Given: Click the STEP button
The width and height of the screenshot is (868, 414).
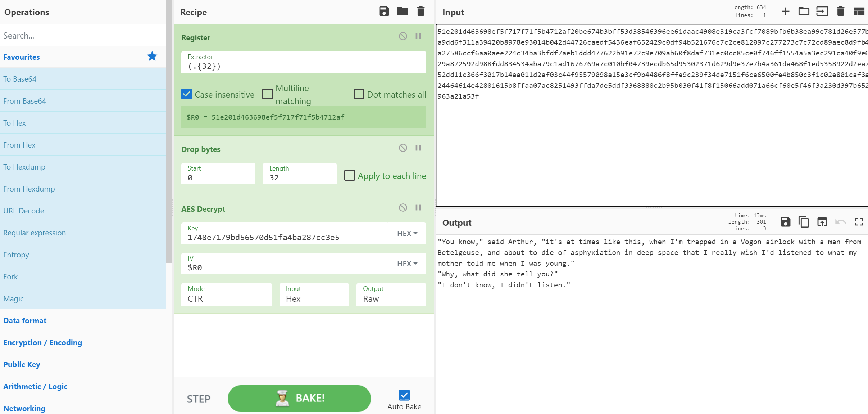Looking at the screenshot, I should 199,397.
